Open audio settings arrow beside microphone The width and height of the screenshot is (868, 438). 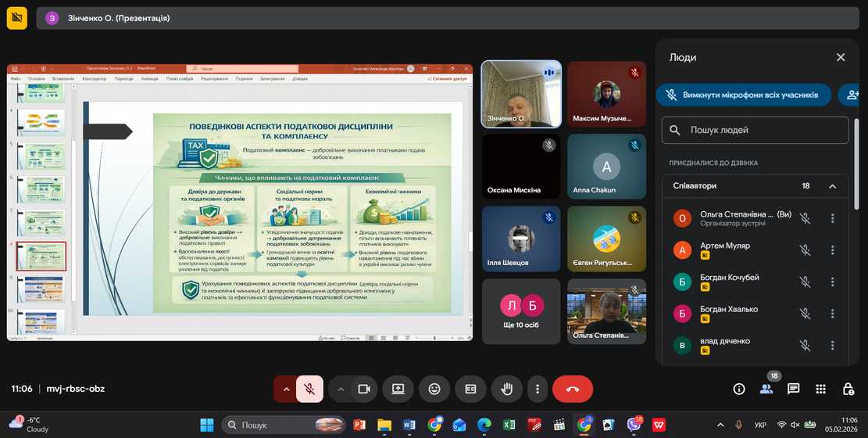[x=286, y=389]
